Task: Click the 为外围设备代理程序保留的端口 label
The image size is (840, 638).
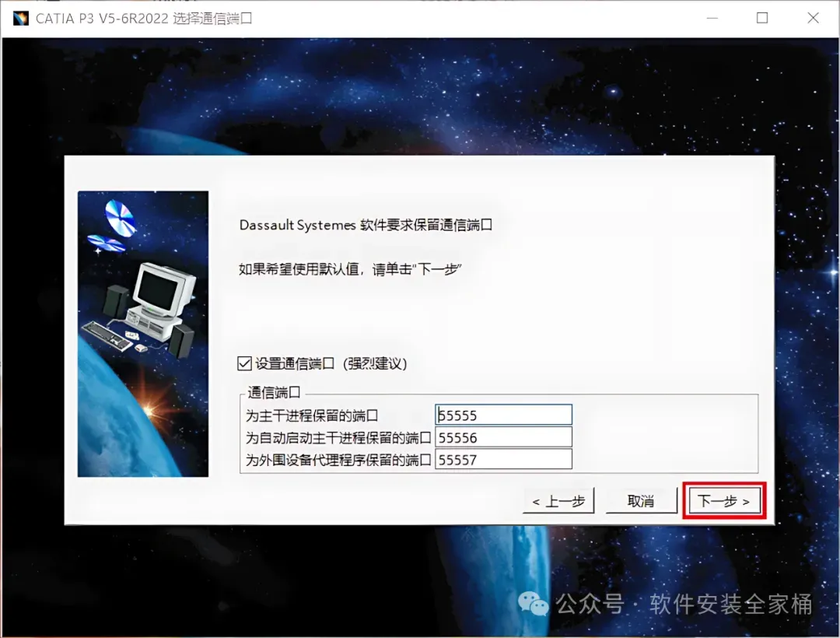Action: (338, 460)
